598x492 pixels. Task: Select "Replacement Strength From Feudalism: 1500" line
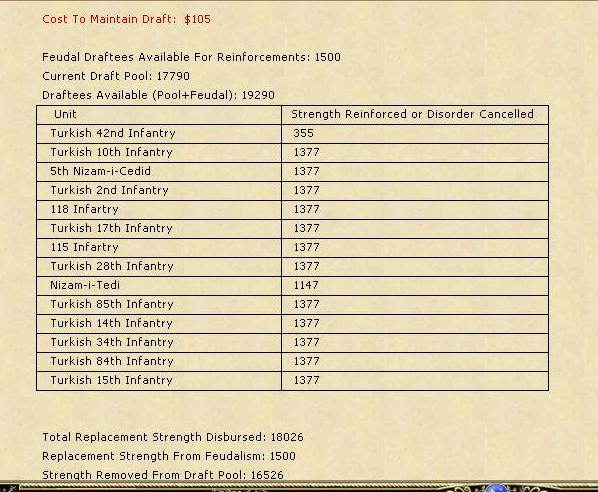169,456
